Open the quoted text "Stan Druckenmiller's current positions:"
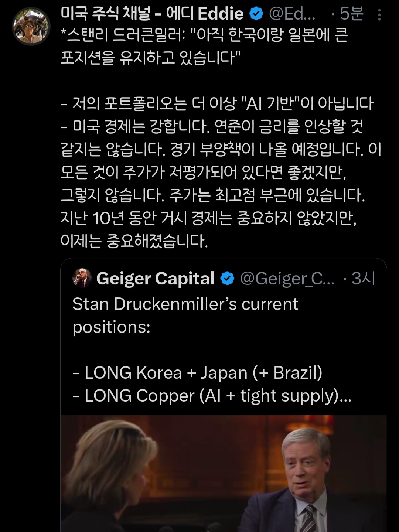The image size is (399, 532). click(185, 315)
